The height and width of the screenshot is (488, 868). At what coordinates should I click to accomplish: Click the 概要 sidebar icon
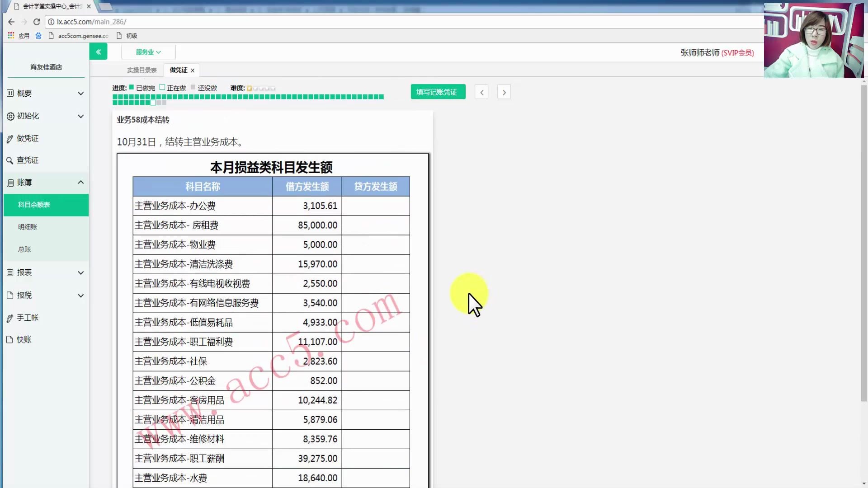point(10,93)
